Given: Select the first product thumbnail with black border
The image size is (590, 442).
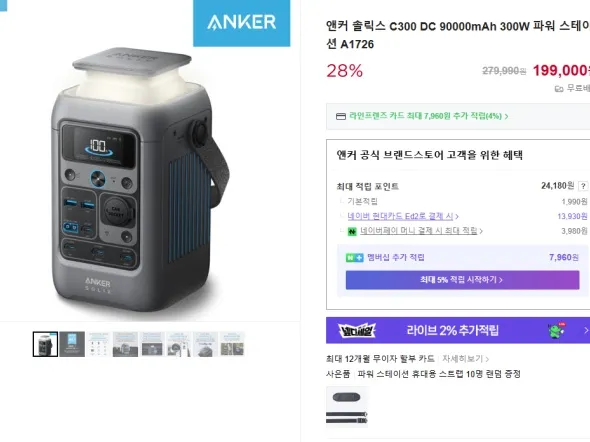Looking at the screenshot, I should point(46,344).
